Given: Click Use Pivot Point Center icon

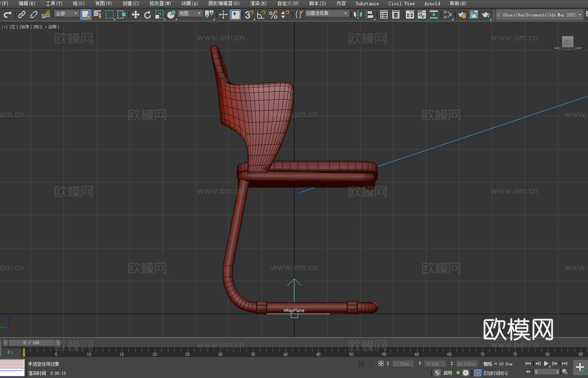Looking at the screenshot, I should pos(209,14).
